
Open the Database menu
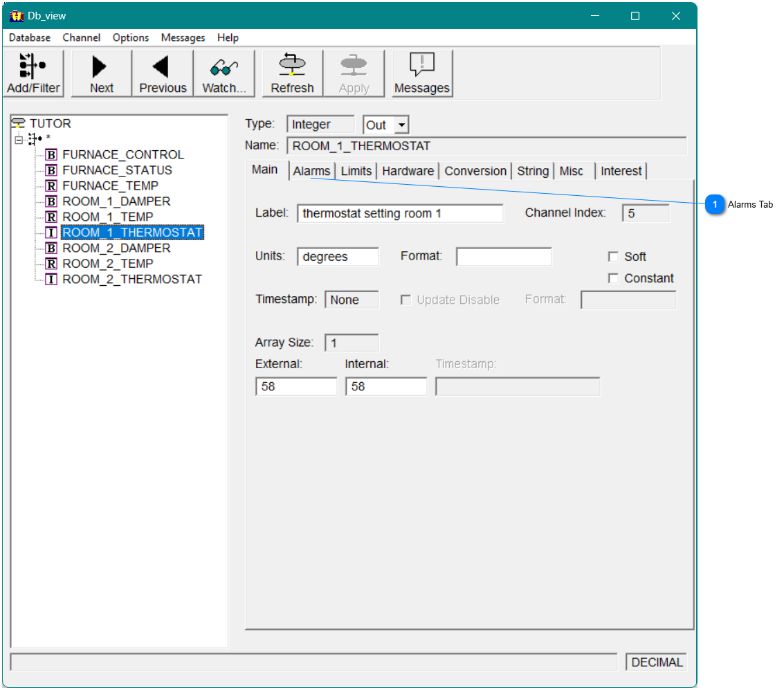coord(29,37)
